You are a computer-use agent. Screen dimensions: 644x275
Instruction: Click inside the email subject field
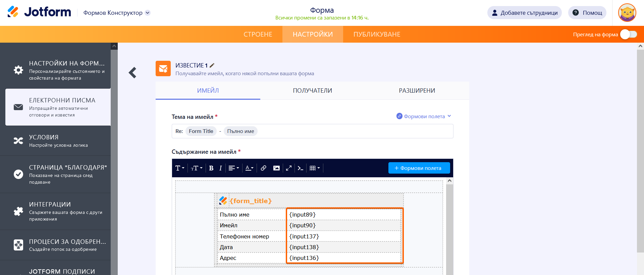pyautogui.click(x=313, y=131)
